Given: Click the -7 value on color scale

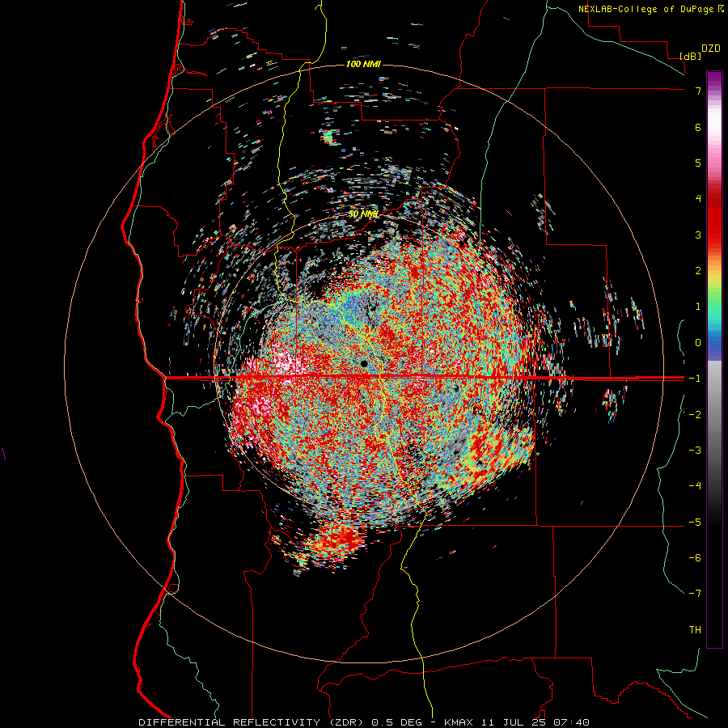Looking at the screenshot, I should tap(695, 594).
